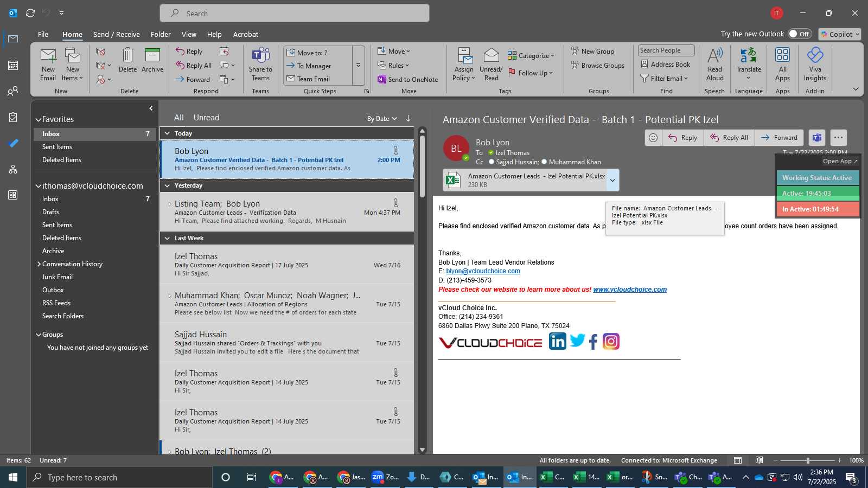This screenshot has width=868, height=488.
Task: Open the Categorize dropdown
Action: pyautogui.click(x=531, y=55)
